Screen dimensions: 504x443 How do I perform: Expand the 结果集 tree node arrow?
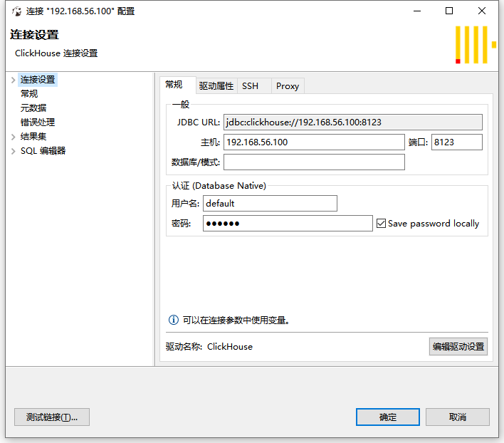[14, 137]
